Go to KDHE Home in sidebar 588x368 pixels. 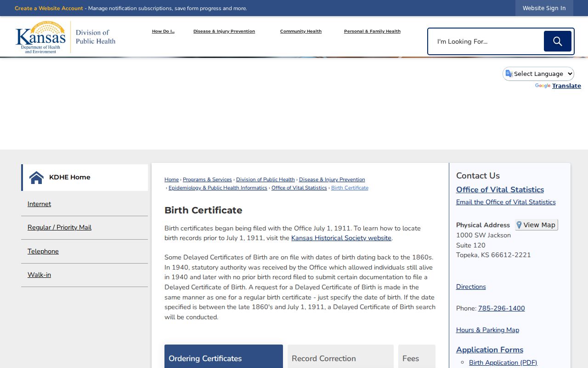[85, 178]
